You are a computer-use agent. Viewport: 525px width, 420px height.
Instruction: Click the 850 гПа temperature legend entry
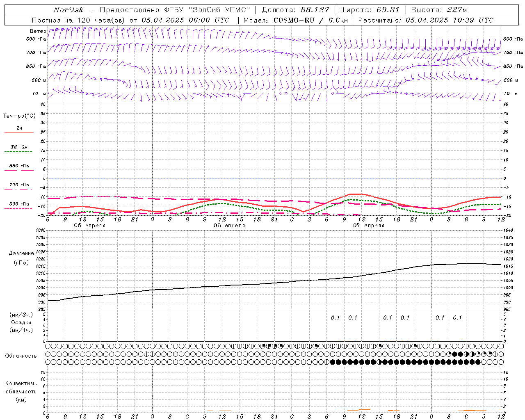point(19,166)
